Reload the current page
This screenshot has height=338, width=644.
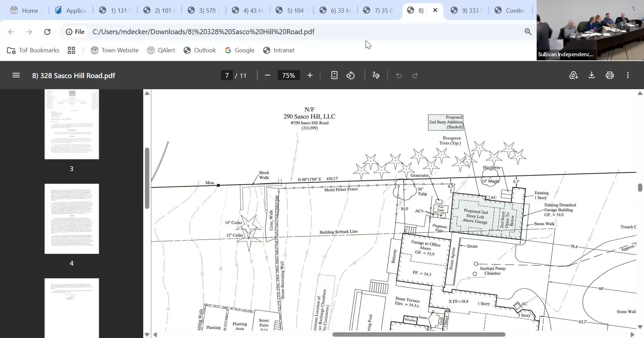(x=47, y=32)
